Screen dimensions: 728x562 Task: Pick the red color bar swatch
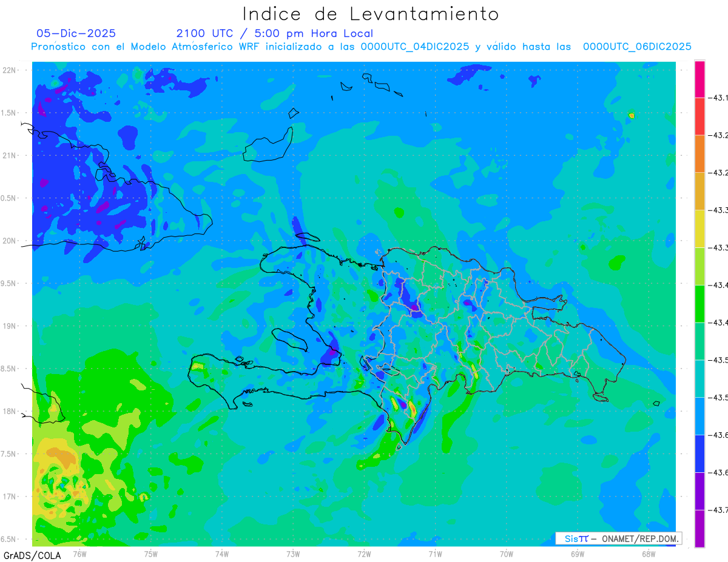pos(699,116)
